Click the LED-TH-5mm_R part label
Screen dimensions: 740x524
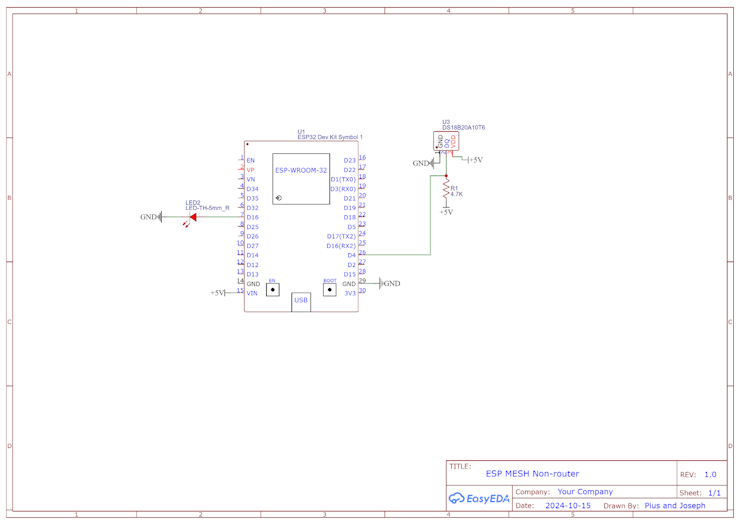[x=207, y=208]
